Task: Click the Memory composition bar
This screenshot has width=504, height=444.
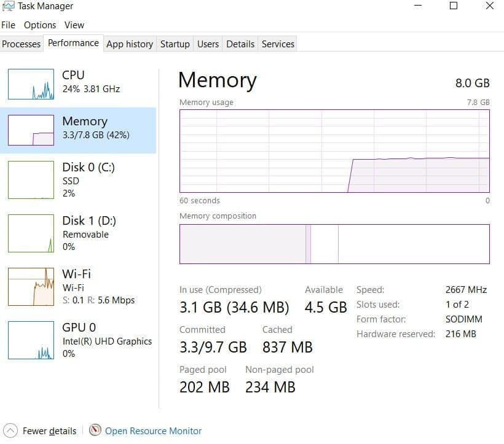Action: tap(334, 244)
